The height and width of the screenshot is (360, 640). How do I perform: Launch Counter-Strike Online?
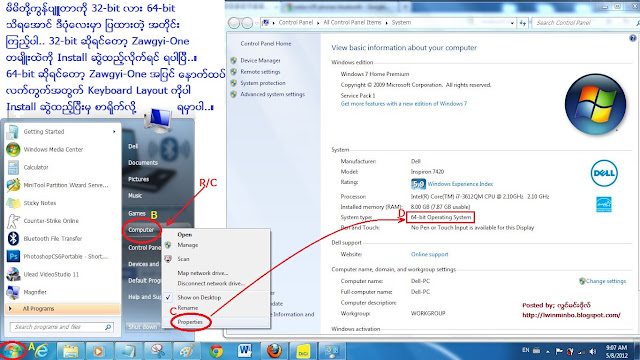63,221
